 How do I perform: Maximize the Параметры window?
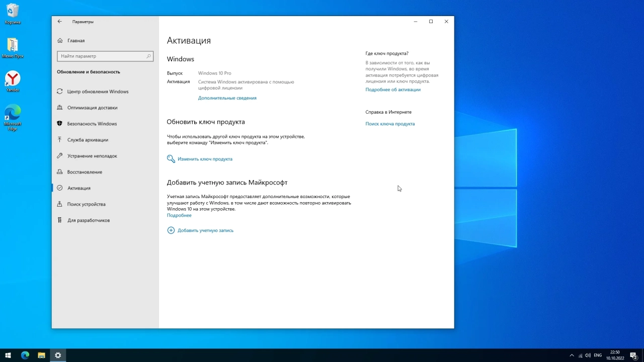pyautogui.click(x=431, y=22)
